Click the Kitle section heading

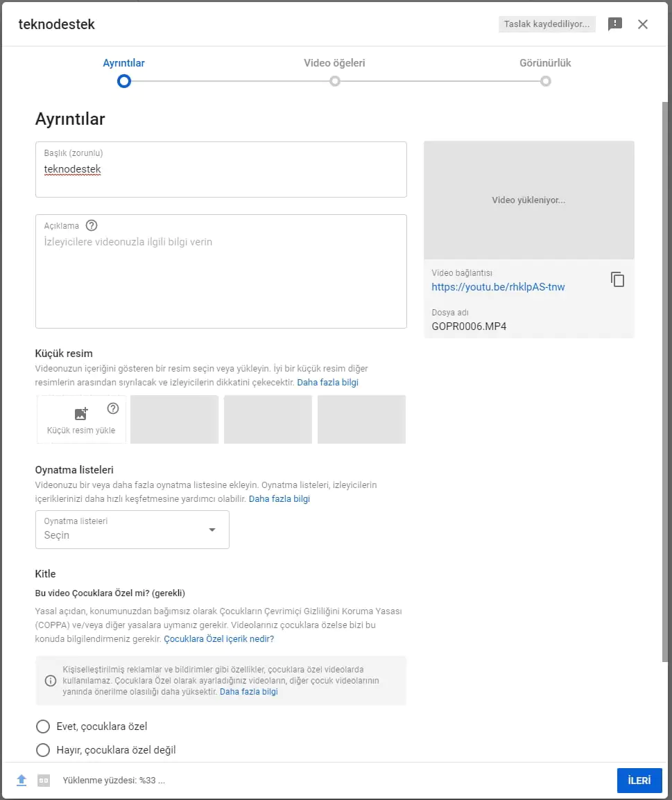(x=45, y=573)
